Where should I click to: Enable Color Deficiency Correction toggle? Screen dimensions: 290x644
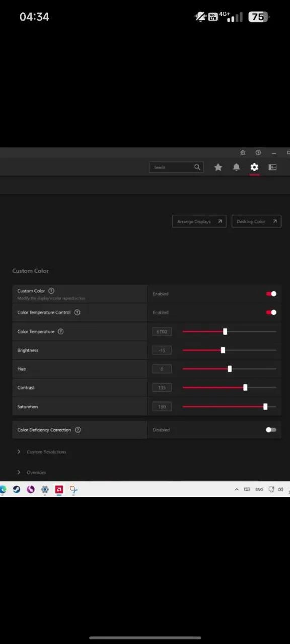click(271, 430)
